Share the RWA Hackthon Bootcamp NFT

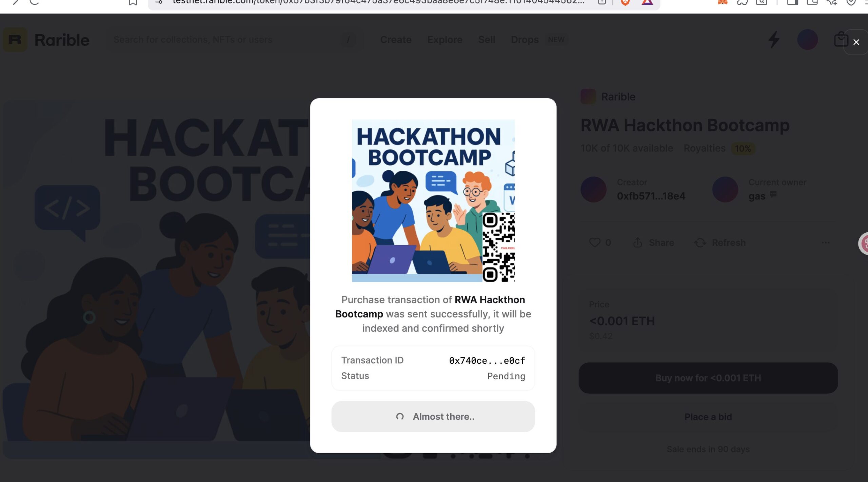[653, 243]
